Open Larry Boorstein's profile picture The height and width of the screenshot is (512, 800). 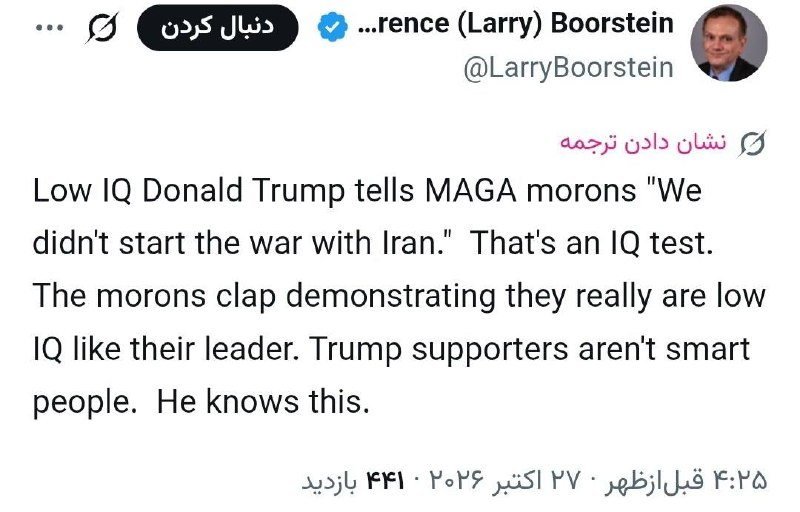[729, 43]
